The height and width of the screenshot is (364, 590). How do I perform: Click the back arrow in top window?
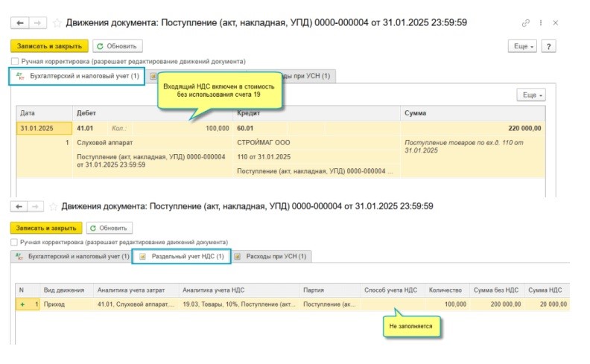point(20,23)
